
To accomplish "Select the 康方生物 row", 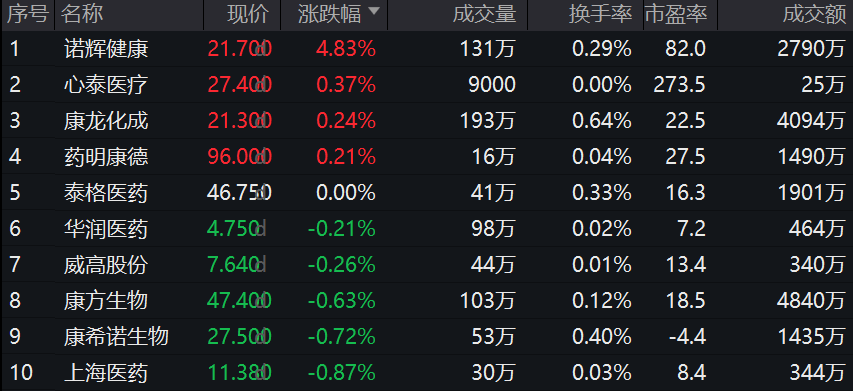I will click(426, 301).
